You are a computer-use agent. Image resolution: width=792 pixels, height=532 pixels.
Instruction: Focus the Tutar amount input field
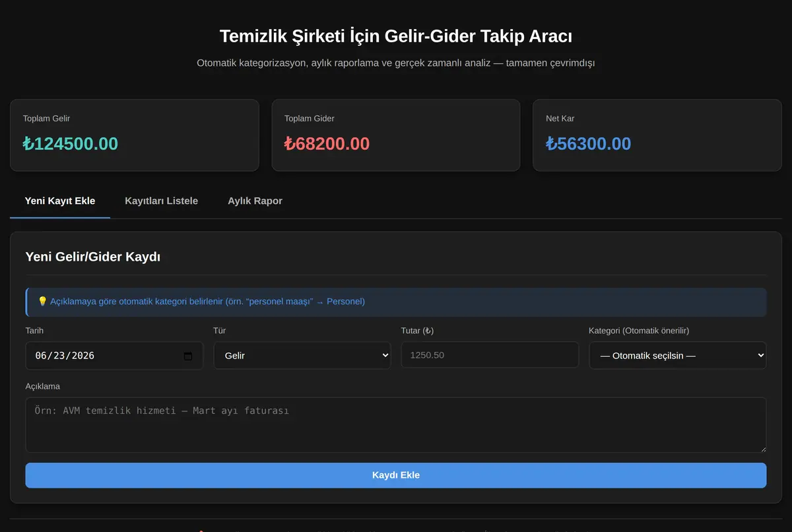coord(490,355)
